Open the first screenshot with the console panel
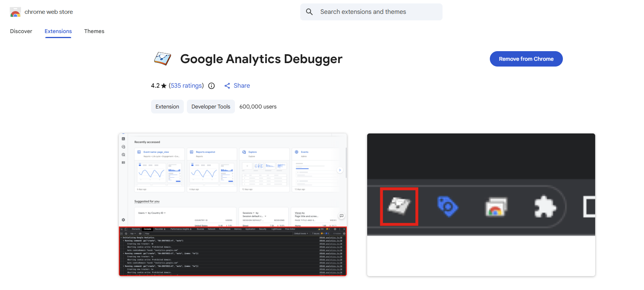 pos(233,205)
